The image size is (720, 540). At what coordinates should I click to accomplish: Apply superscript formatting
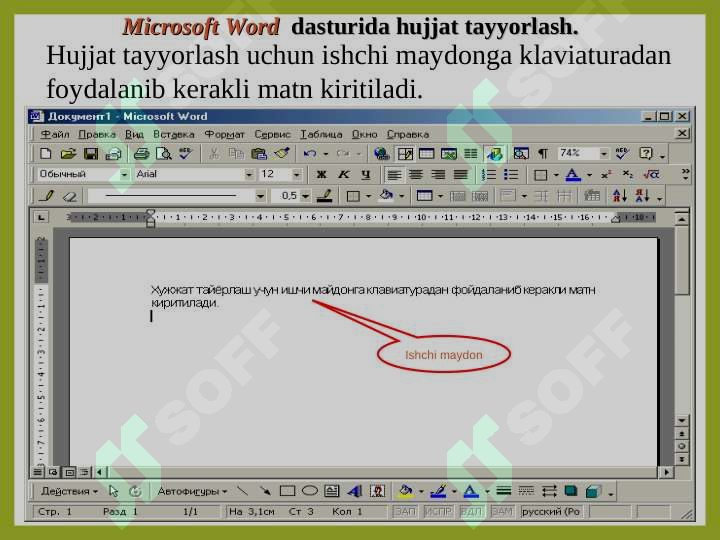(606, 174)
